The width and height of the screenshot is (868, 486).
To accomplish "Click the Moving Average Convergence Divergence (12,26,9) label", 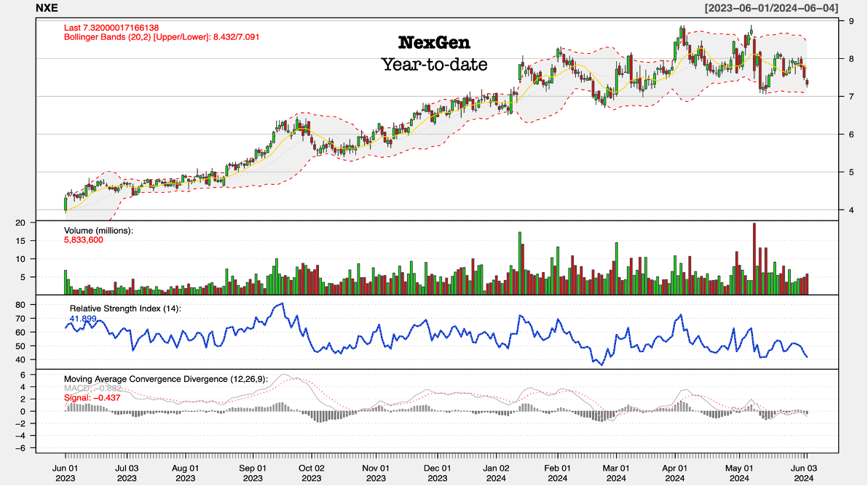I will click(x=165, y=379).
